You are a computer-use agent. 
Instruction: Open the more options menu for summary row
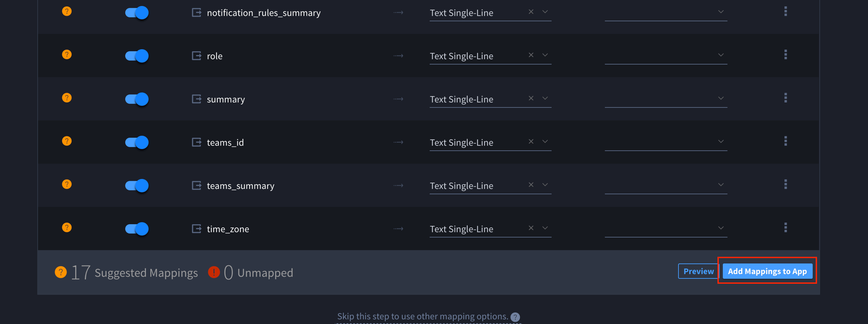785,98
